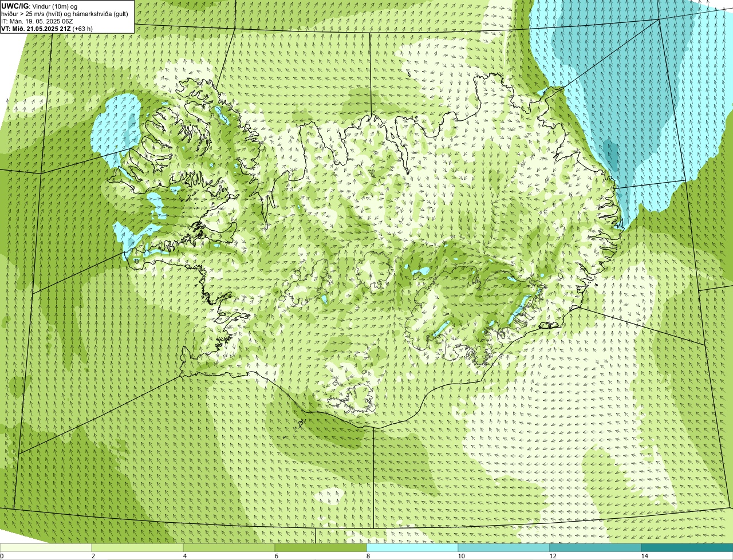The height and width of the screenshot is (560, 733).
Task: Click the medium green 4–6 legend swatch
Action: [x=229, y=547]
